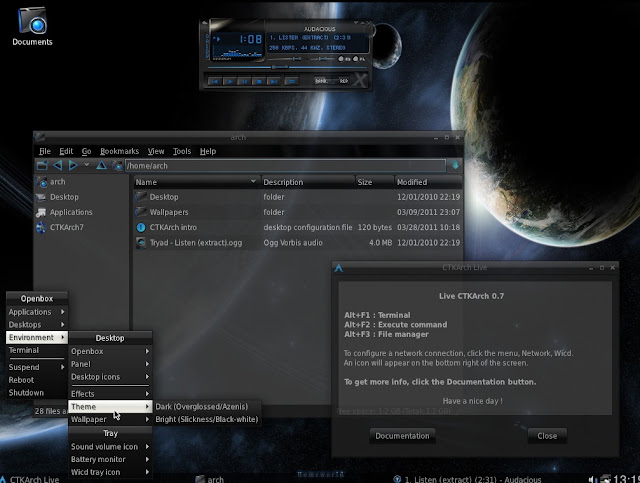
Task: Skip to previous track in Audacious
Action: click(x=215, y=81)
